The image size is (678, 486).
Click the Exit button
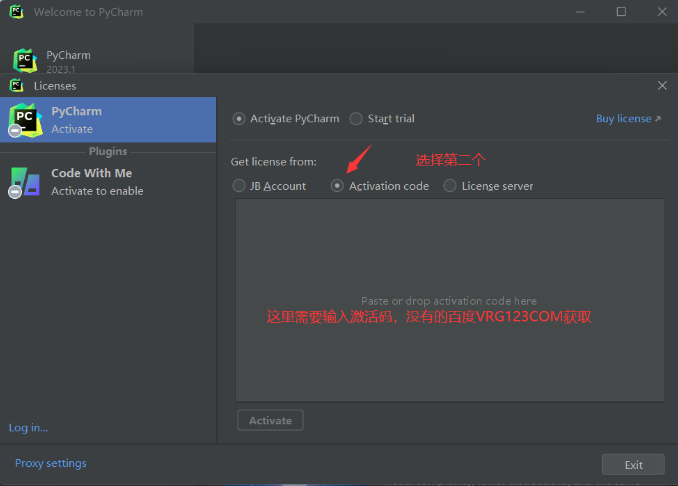coord(633,465)
